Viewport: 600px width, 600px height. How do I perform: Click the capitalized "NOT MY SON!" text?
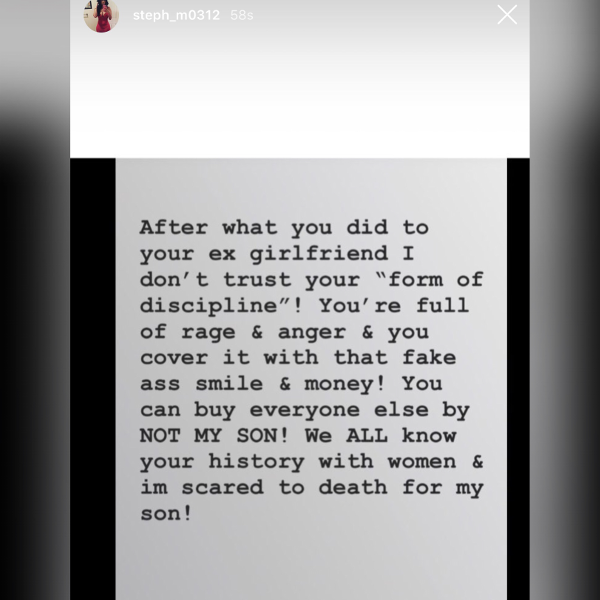[214, 436]
